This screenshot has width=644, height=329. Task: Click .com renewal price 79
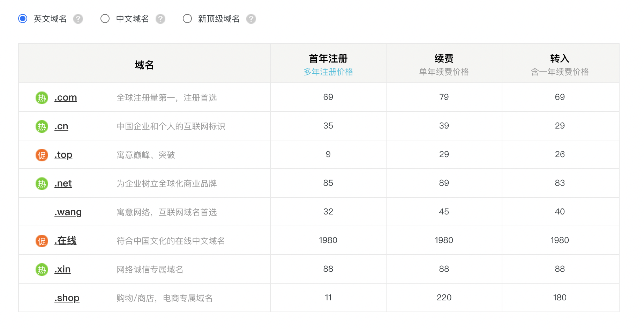point(444,97)
